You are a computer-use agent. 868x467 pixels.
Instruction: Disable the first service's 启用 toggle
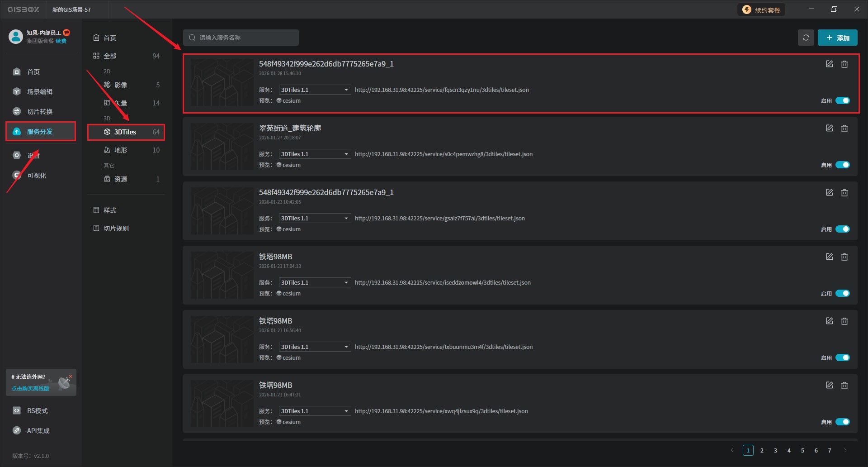pos(842,101)
